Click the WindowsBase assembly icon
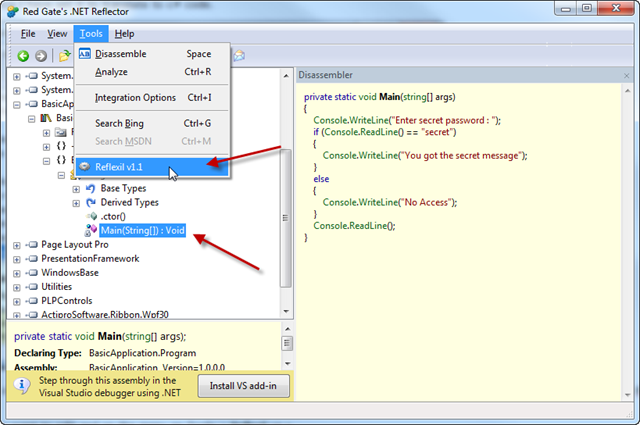The image size is (640, 425). tap(32, 273)
